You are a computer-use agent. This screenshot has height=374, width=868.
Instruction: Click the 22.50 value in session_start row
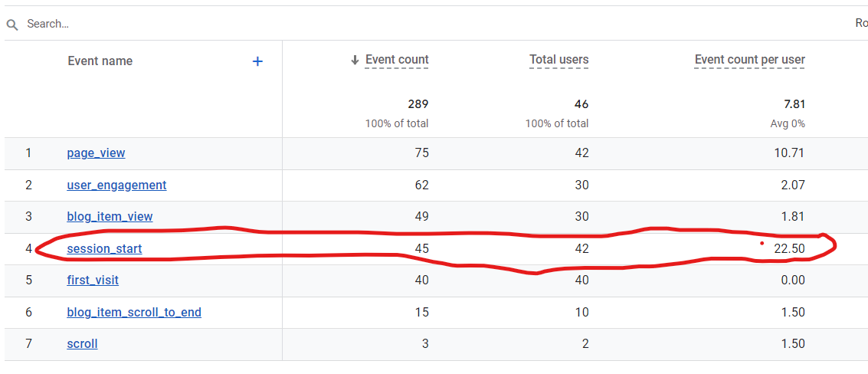click(x=789, y=248)
